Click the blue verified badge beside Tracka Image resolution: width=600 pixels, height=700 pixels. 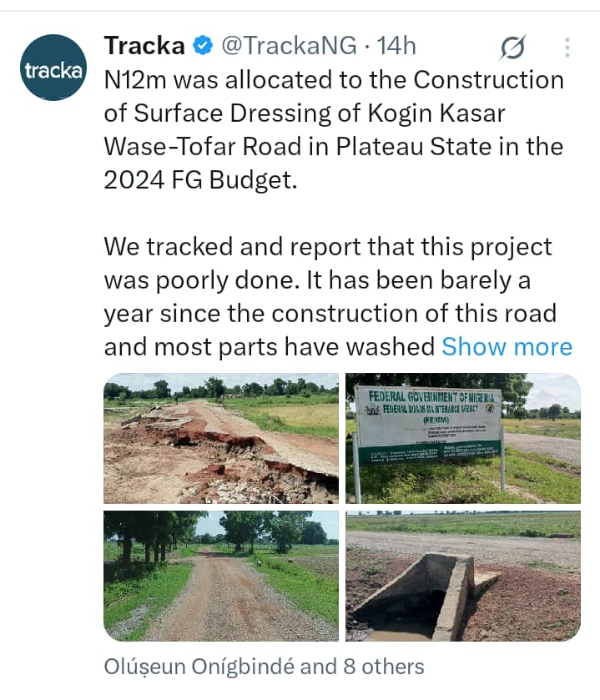click(x=202, y=46)
